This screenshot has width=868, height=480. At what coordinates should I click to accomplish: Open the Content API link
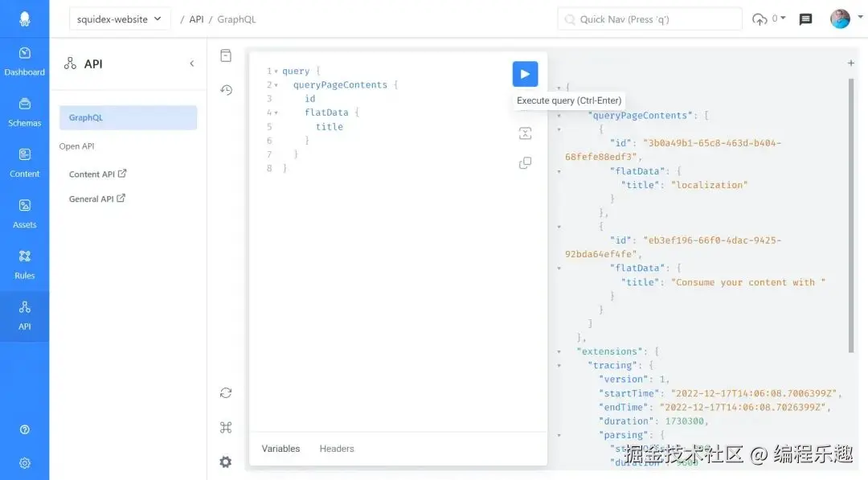(x=97, y=174)
